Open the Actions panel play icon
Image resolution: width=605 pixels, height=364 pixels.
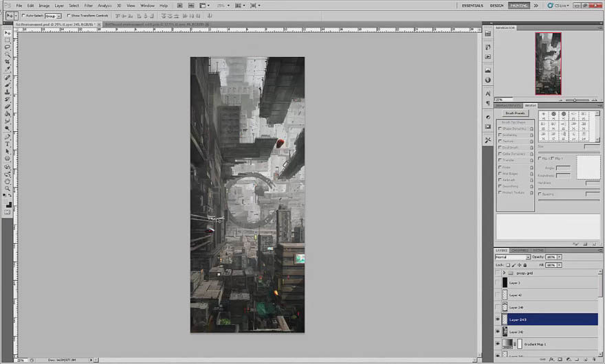tap(487, 57)
